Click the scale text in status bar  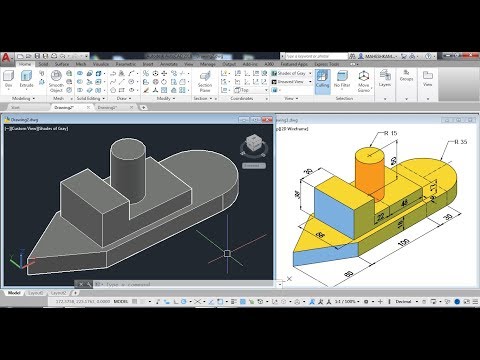coord(345,302)
